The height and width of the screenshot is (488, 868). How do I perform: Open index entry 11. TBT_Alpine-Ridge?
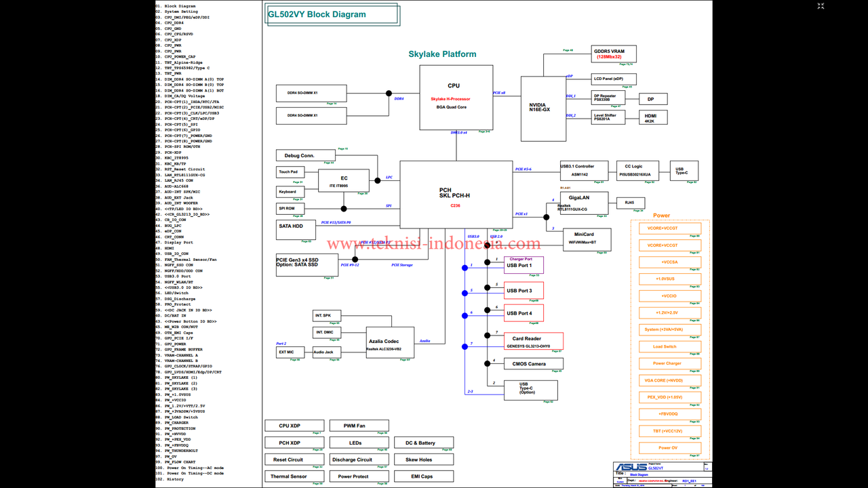point(179,62)
